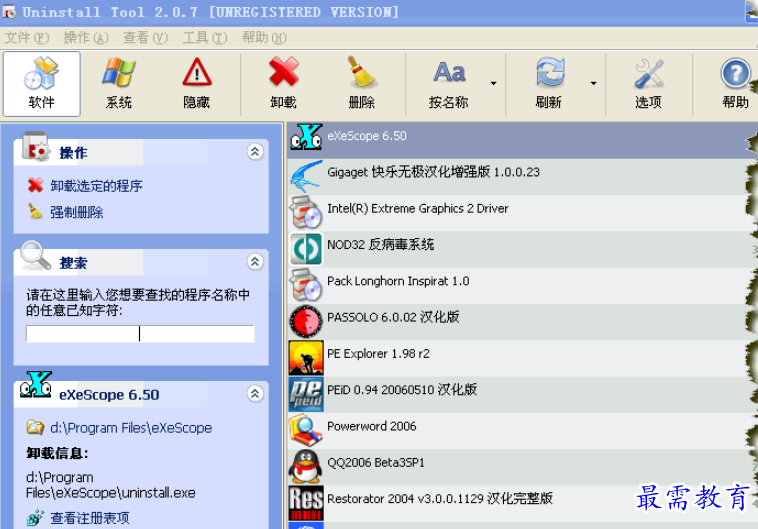Open dropdown arrow next to 刷新
This screenshot has height=529, width=758.
593,84
